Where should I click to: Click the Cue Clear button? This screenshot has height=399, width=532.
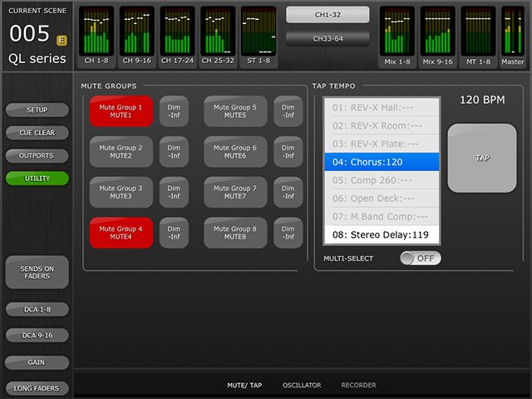pyautogui.click(x=37, y=133)
